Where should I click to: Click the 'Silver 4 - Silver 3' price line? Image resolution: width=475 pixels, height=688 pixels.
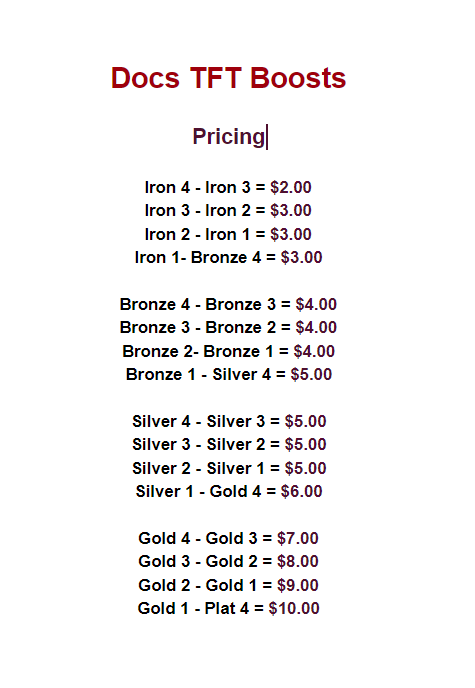[229, 422]
